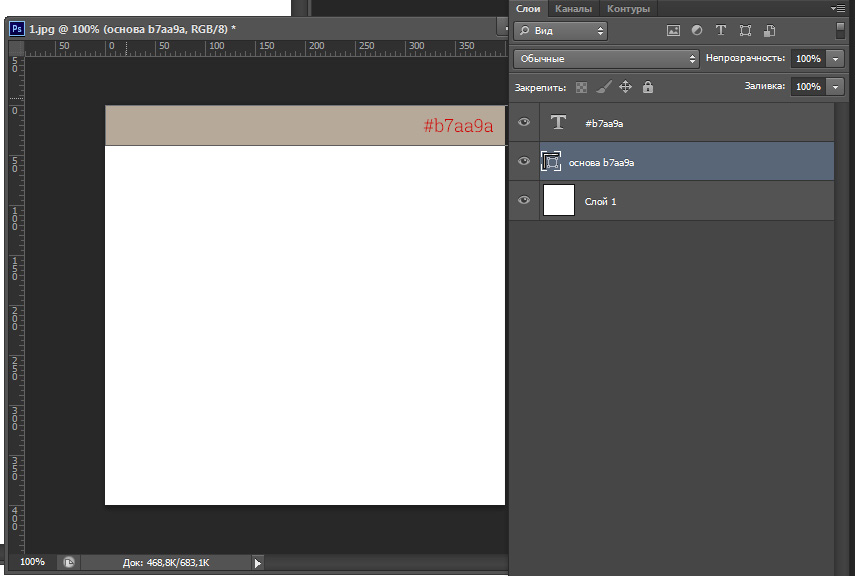Screen dimensions: 855x576
Task: Filter layers by adjustment layer icon
Action: 697,31
